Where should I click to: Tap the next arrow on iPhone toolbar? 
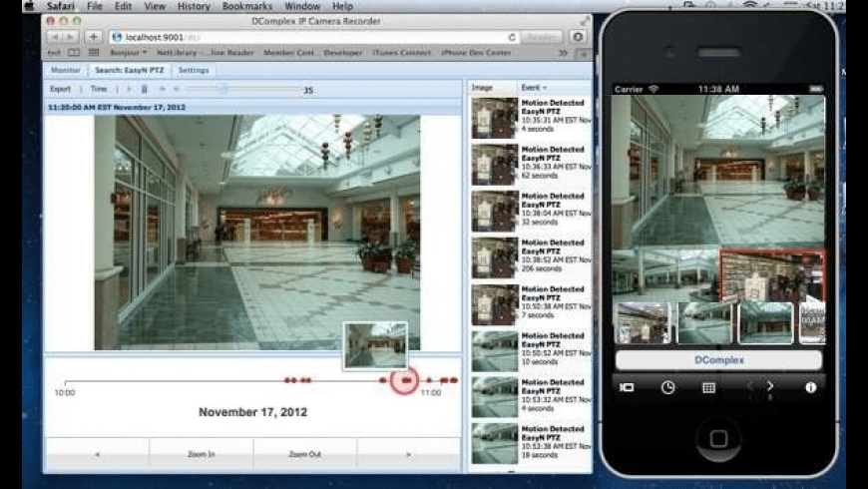[x=770, y=385]
